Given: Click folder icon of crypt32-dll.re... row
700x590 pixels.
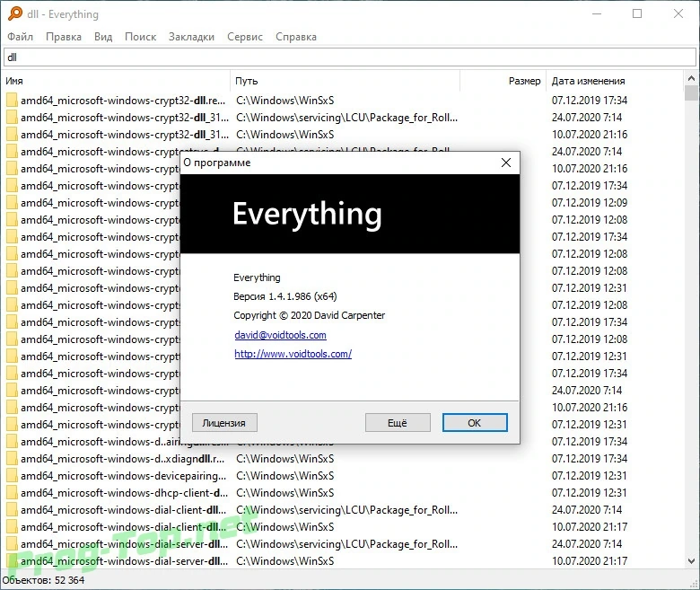Looking at the screenshot, I should click(12, 100).
